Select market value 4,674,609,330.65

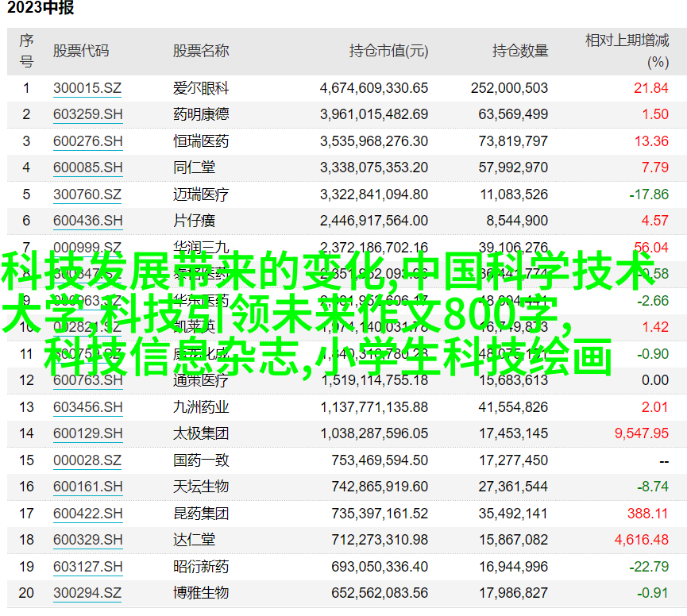coord(374,88)
